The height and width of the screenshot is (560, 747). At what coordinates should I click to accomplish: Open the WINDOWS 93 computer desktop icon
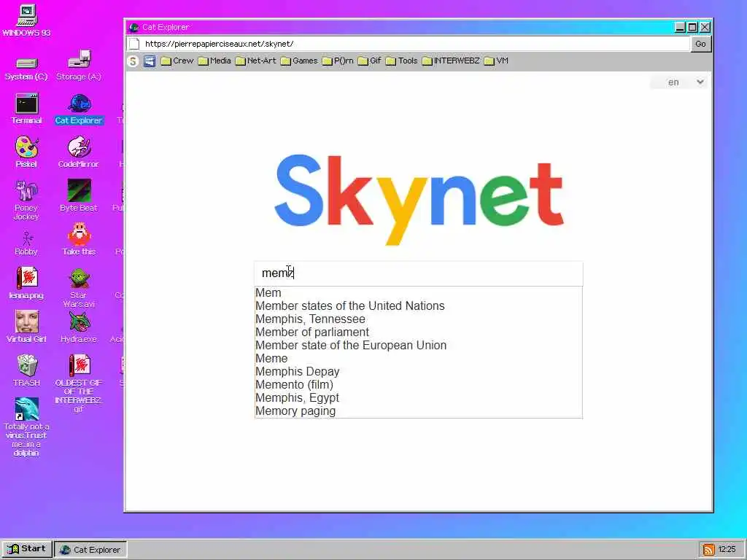27,21
